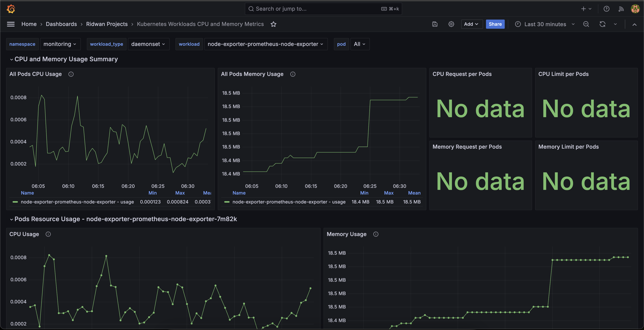The height and width of the screenshot is (330, 644).
Task: Go to Ridwan Projects breadcrumb
Action: tap(107, 24)
